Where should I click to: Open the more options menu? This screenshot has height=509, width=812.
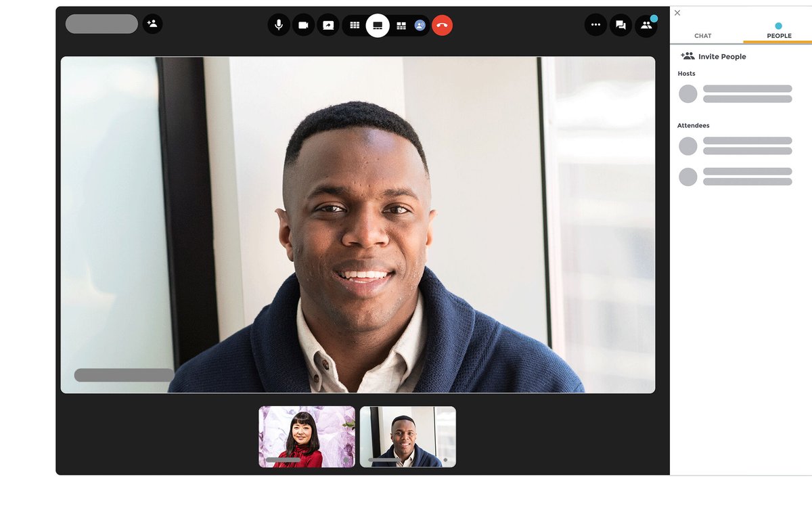point(595,25)
